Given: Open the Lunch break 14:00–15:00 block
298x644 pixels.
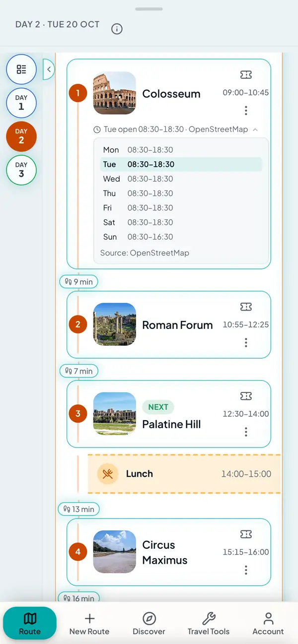Looking at the screenshot, I should [184, 474].
